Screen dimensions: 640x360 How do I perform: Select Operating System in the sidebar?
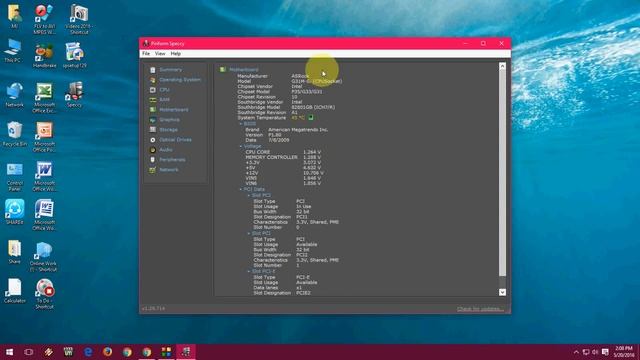[180, 80]
